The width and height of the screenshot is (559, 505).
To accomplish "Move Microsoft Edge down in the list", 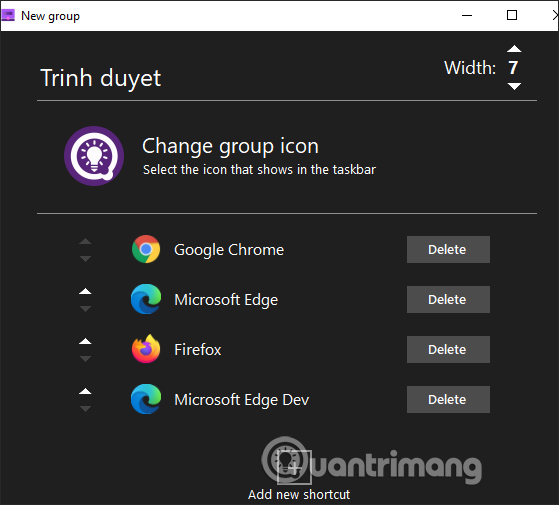I will coord(85,308).
